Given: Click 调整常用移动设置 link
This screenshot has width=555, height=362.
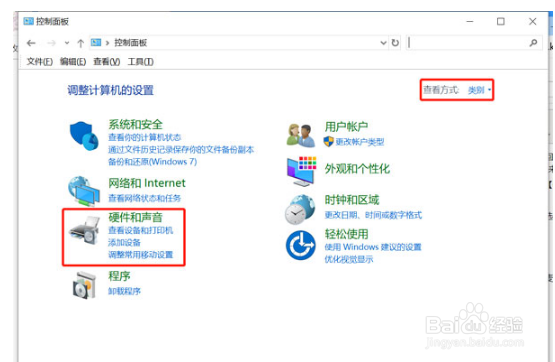Looking at the screenshot, I should pyautogui.click(x=141, y=255).
